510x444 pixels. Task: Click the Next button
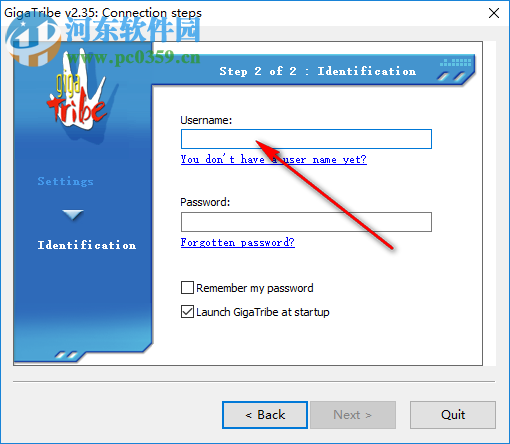point(353,415)
